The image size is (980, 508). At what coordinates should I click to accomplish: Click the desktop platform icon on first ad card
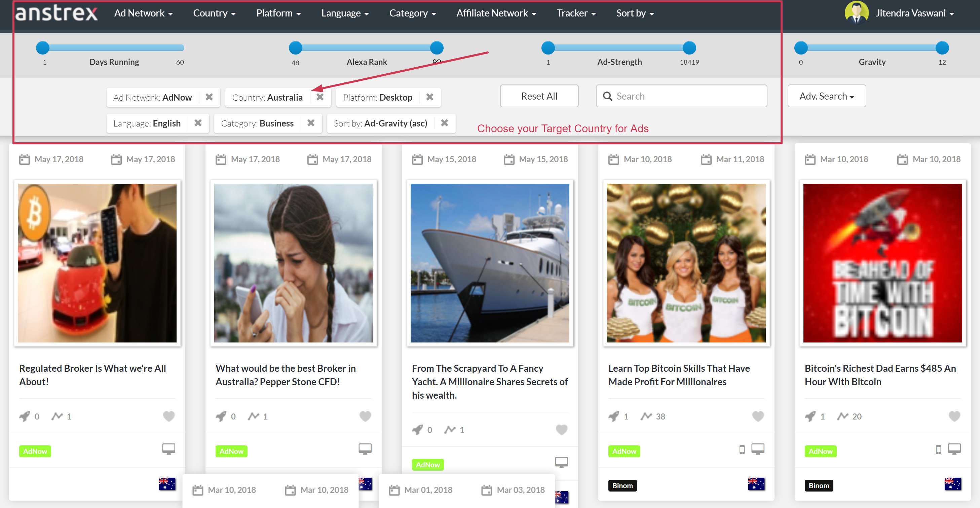168,449
